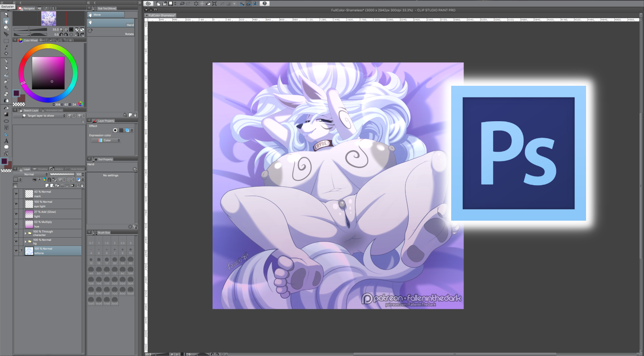Image resolution: width=644 pixels, height=356 pixels.
Task: Switch to the History tab
Action: pyautogui.click(x=57, y=169)
